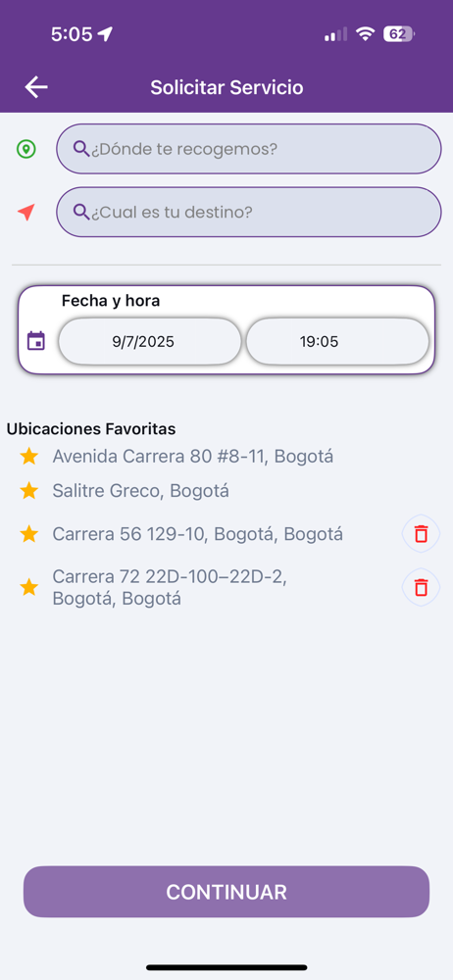Click the purple calendar icon
This screenshot has width=453, height=980.
36,341
